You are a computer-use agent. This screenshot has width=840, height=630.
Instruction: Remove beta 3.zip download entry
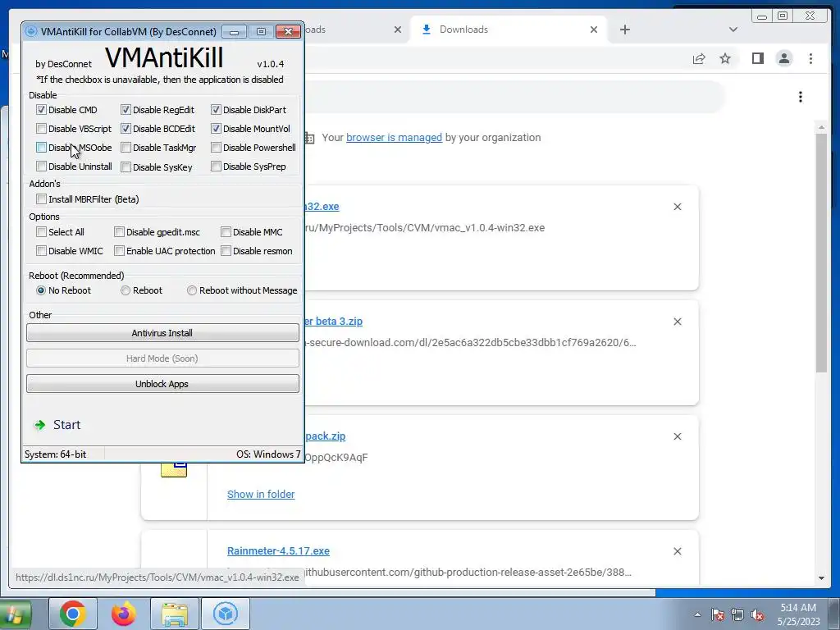click(x=677, y=322)
